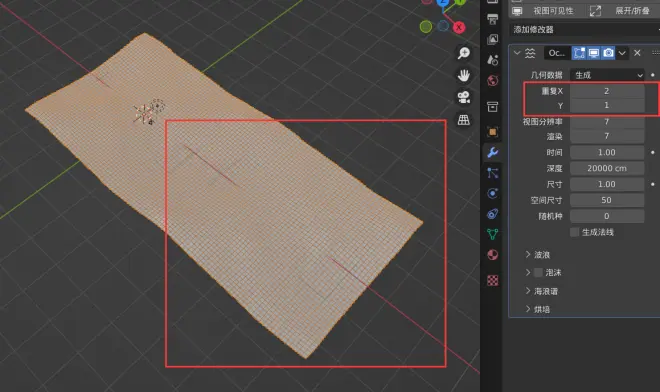Open the Scene properties tab
Screen dimensions: 660x392
(x=492, y=60)
